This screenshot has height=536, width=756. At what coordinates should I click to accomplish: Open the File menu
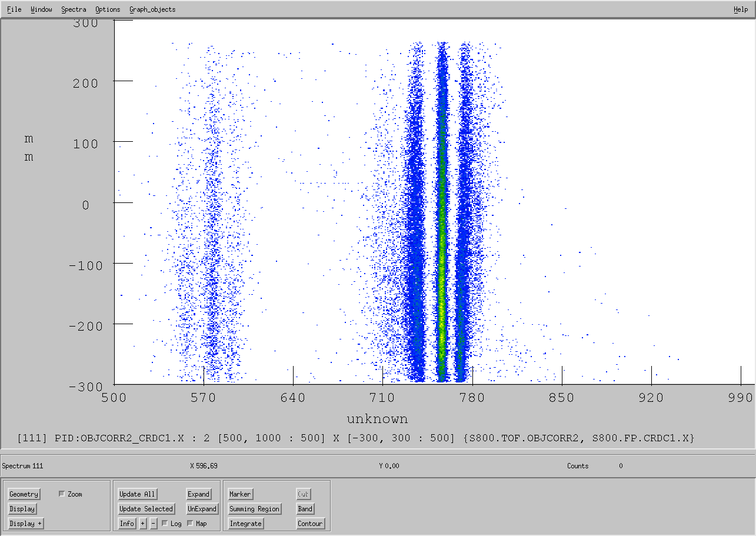(x=14, y=9)
